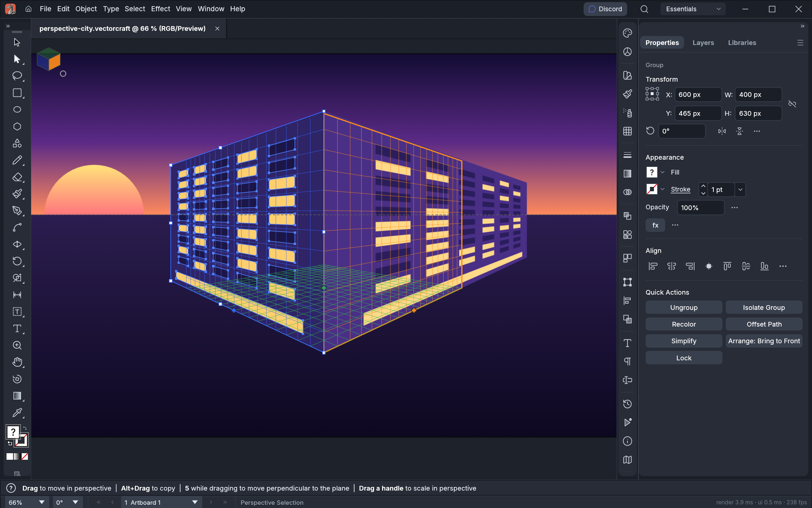Click the search magnifier in title bar
This screenshot has width=812, height=508.
[644, 9]
